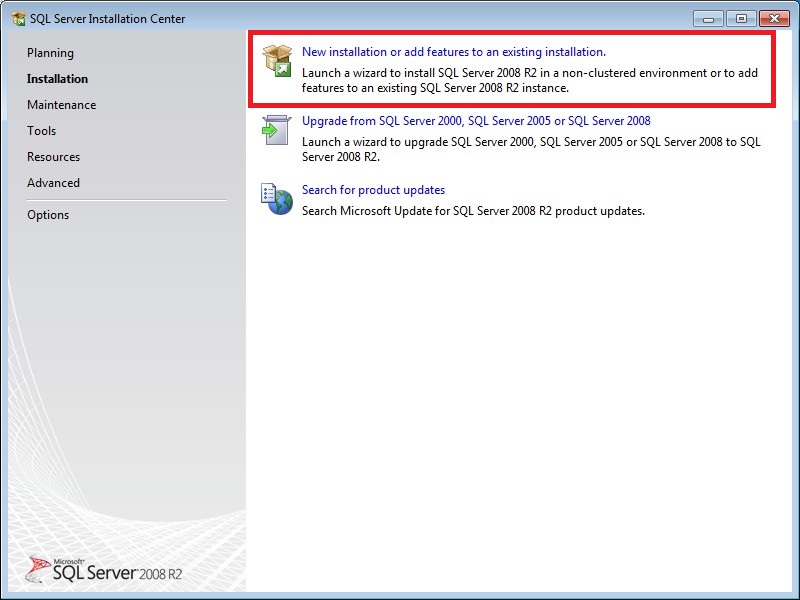Go to the Tools section
Image resolution: width=800 pixels, height=600 pixels.
(x=42, y=131)
